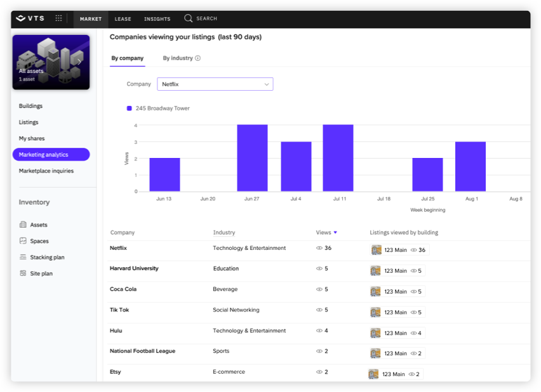Click 123 Main building thumbnail in Netflix row
541x392 pixels.
coord(376,250)
